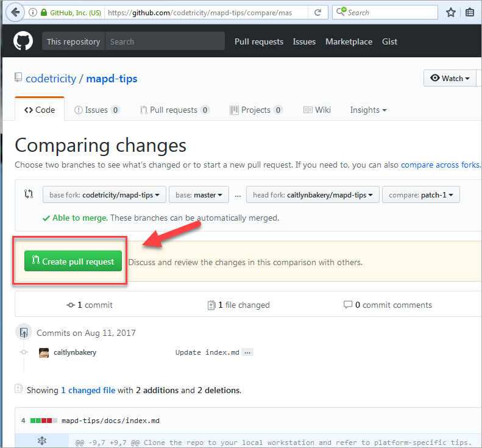Open the Watch dropdown button
The image size is (482, 448).
point(450,78)
